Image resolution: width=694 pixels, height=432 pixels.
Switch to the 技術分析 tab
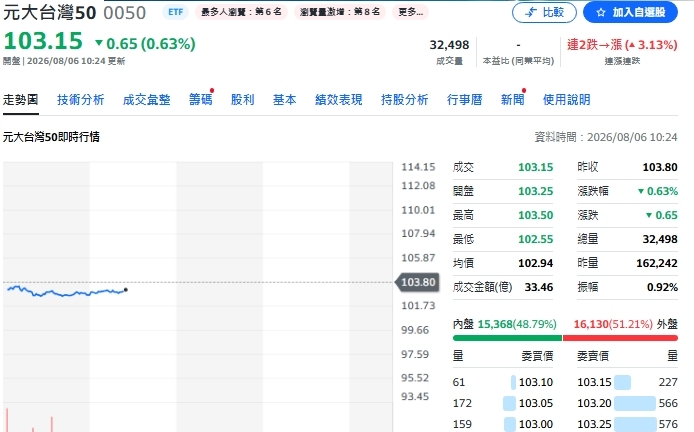pos(81,100)
